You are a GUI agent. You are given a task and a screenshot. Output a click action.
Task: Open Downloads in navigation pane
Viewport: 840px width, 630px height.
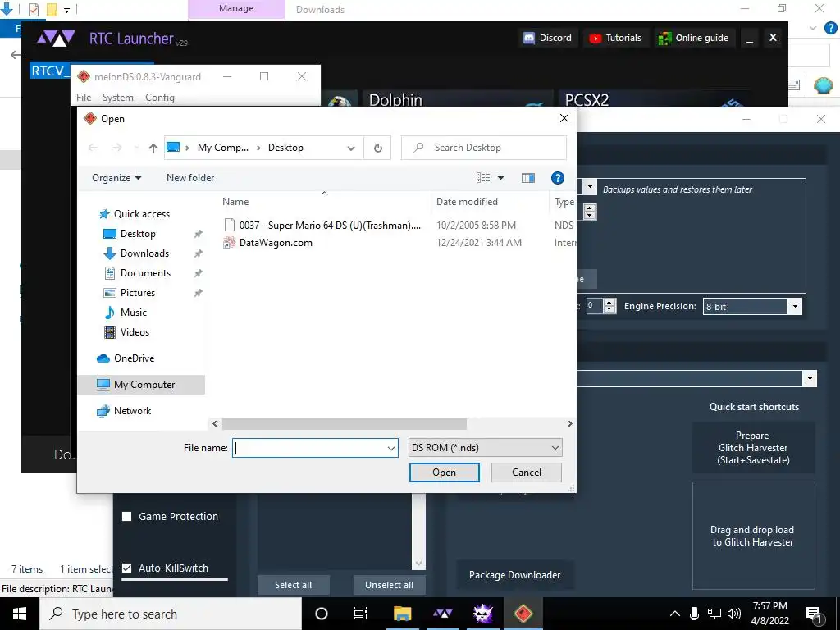(144, 253)
